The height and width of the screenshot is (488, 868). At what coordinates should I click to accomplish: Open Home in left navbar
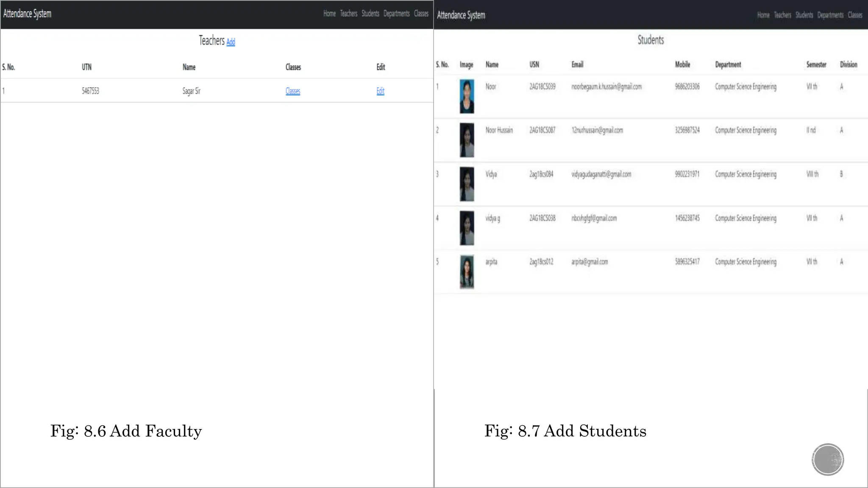coord(329,14)
